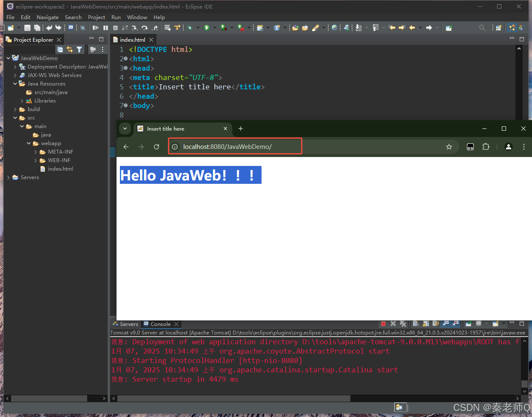532x417 pixels.
Task: Click the Open Web Browser globe icon
Action: 335,28
